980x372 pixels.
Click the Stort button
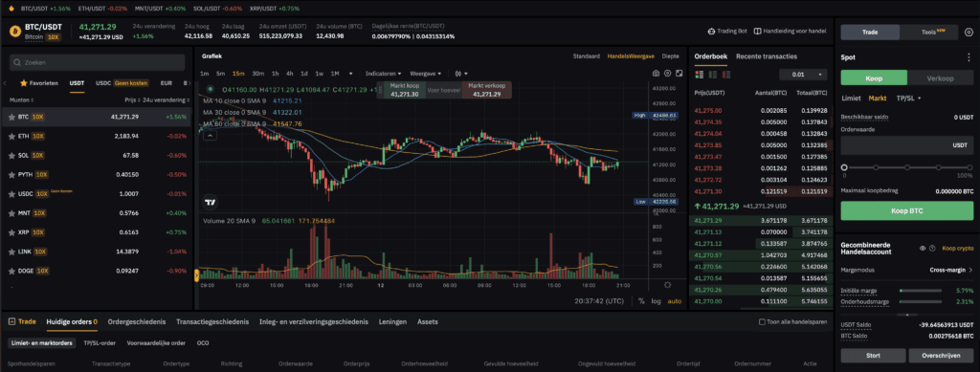click(873, 355)
